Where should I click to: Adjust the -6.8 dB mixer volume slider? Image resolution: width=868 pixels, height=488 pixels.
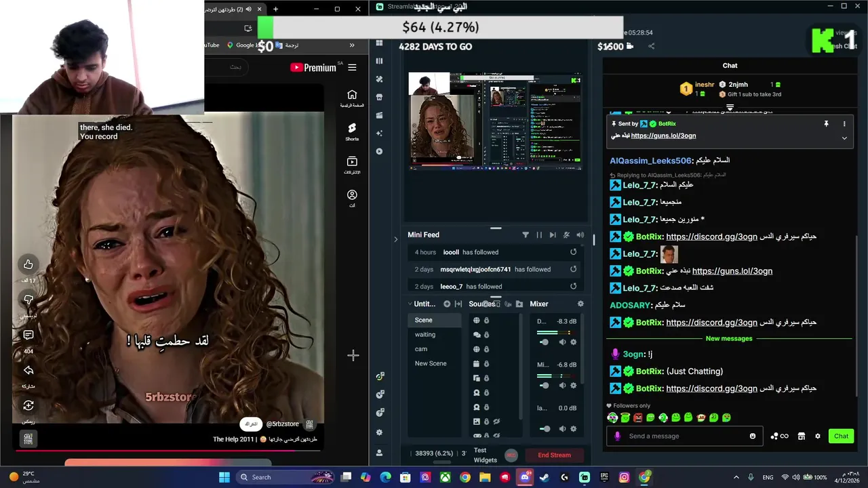[545, 386]
